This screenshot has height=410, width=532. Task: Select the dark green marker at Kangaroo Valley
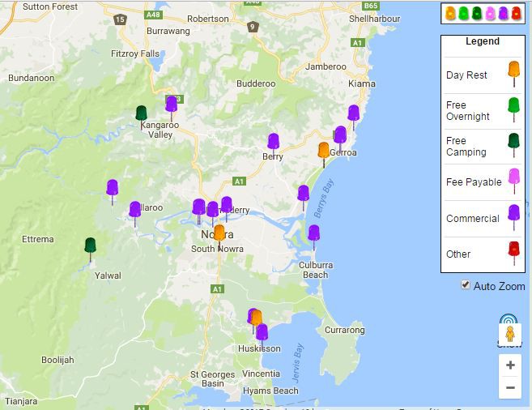point(141,113)
